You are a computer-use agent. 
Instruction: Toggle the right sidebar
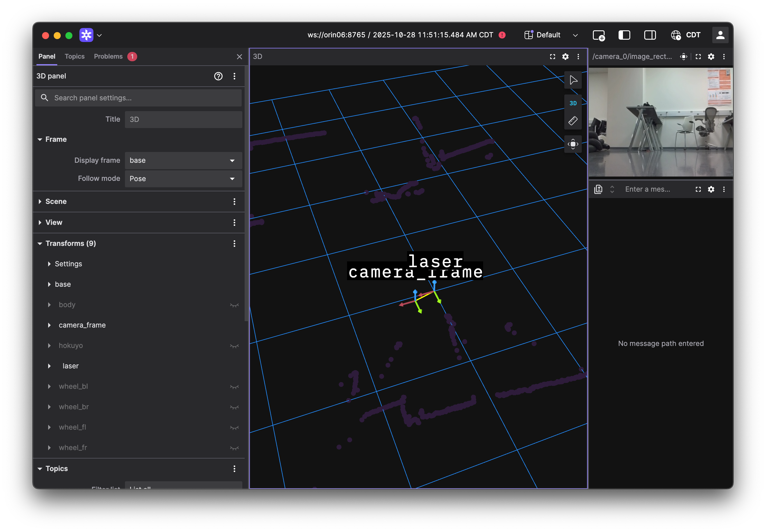(650, 35)
